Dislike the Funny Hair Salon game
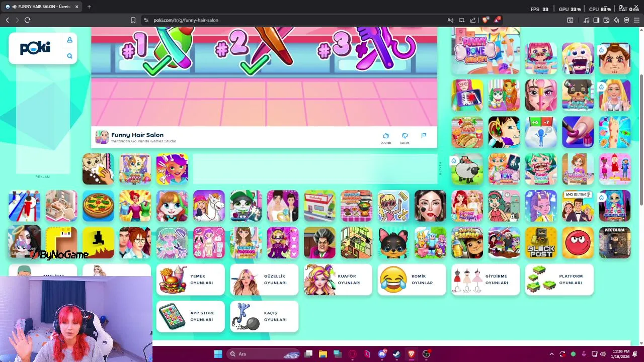 pos(405,136)
